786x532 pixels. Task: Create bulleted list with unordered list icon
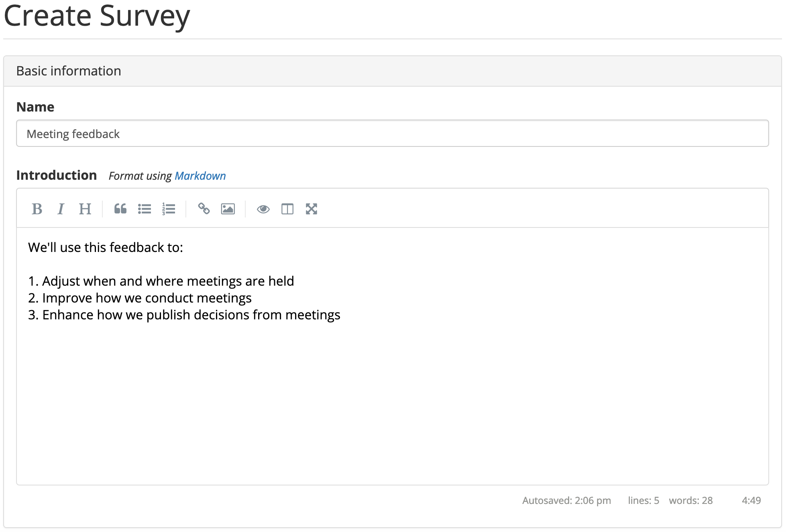coord(145,209)
